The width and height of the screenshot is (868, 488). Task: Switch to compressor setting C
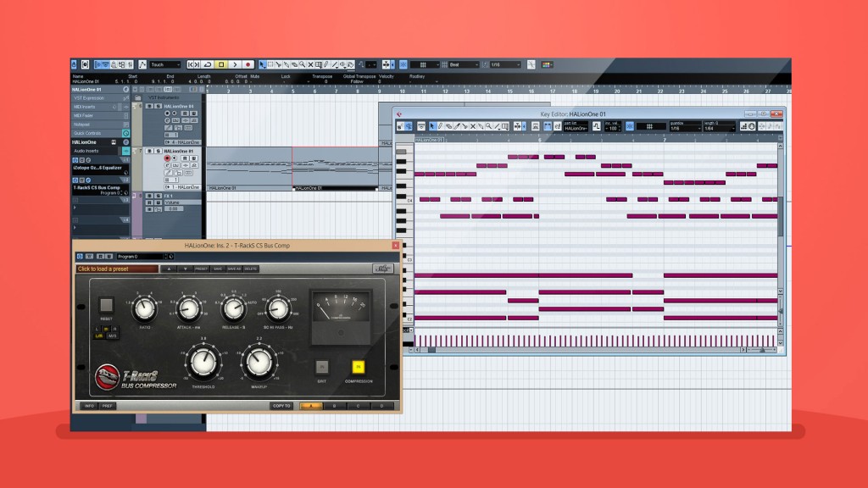pyautogui.click(x=359, y=406)
